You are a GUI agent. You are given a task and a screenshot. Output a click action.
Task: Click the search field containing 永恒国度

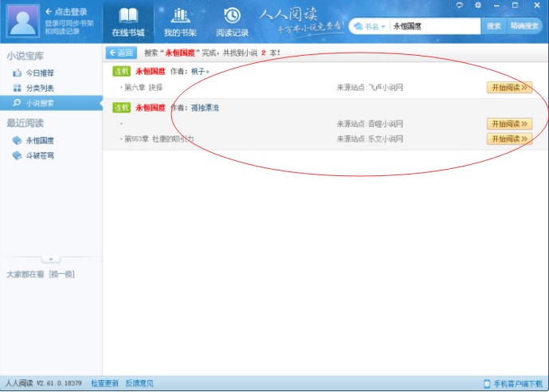pyautogui.click(x=435, y=26)
